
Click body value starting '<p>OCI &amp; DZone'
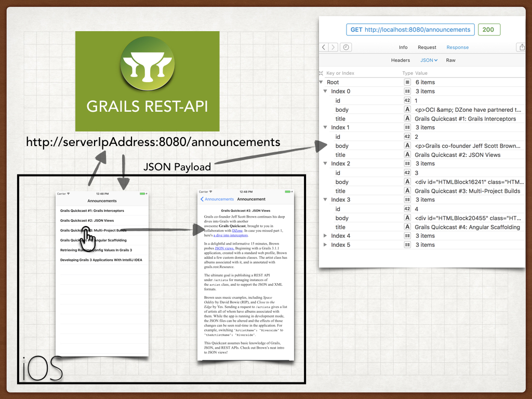pos(468,110)
